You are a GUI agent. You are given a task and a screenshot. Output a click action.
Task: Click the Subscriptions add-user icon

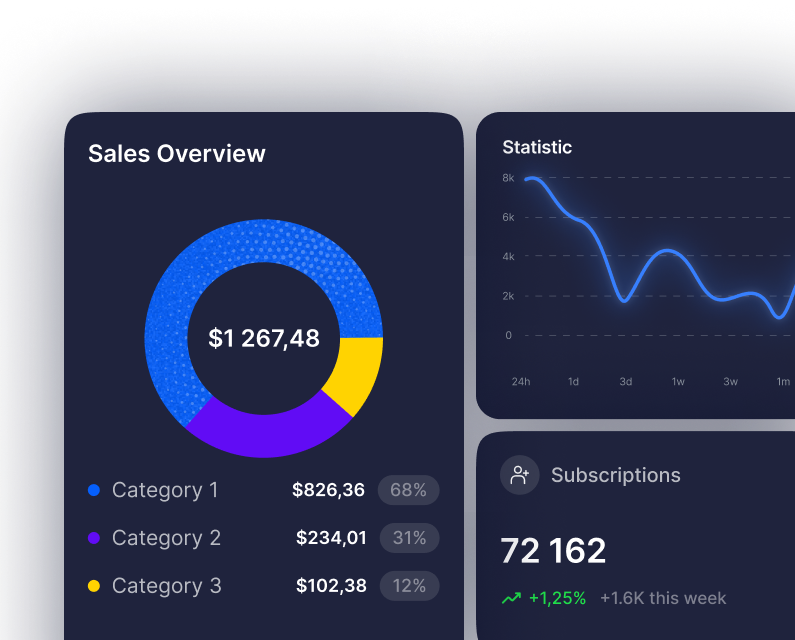(x=520, y=475)
